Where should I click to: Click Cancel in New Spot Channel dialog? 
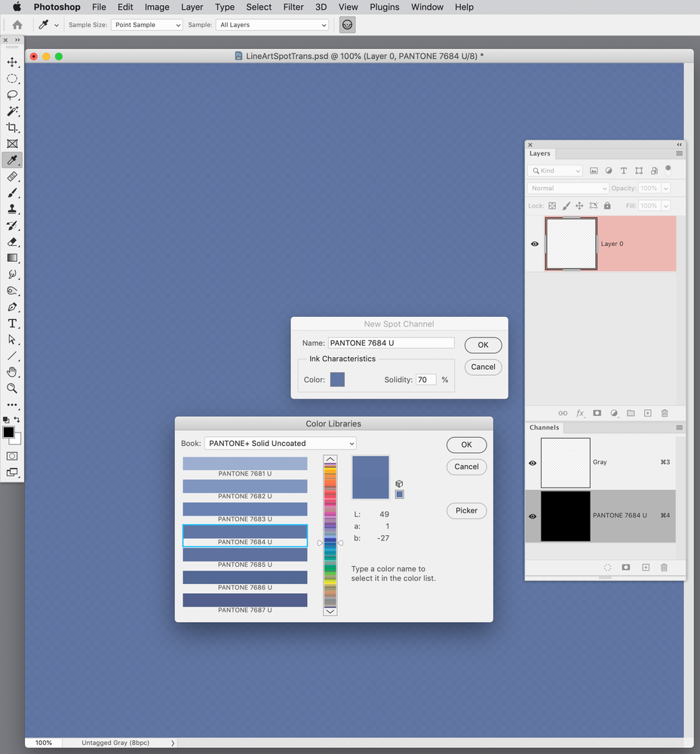(483, 368)
